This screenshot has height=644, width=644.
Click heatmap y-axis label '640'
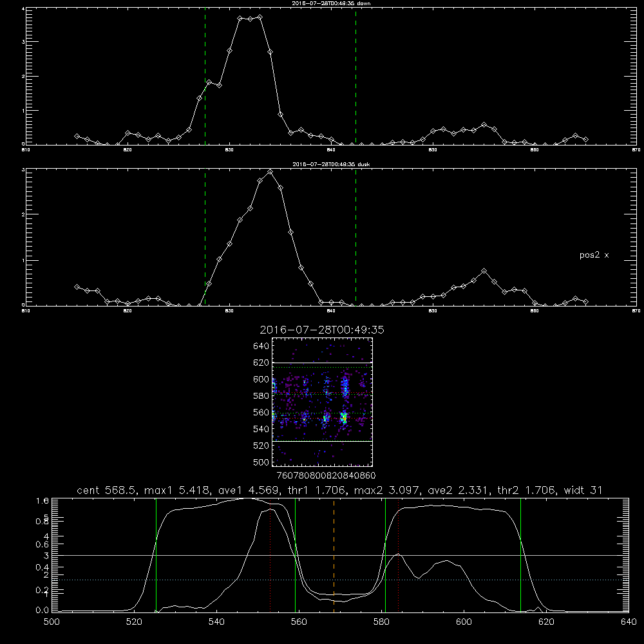(261, 346)
